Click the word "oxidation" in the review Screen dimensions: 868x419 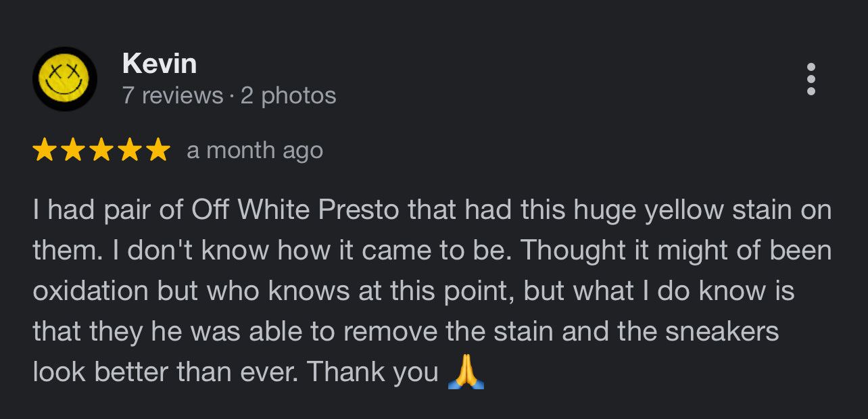click(x=91, y=291)
